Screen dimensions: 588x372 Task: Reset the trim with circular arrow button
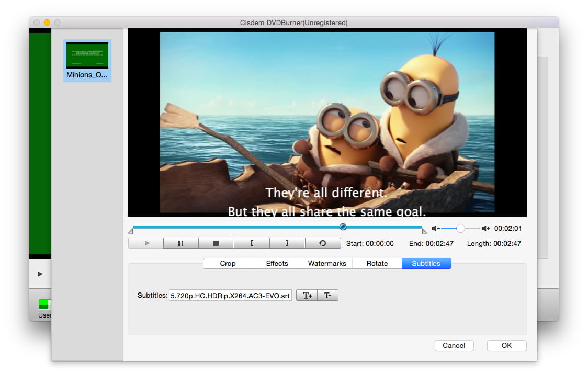tap(322, 243)
